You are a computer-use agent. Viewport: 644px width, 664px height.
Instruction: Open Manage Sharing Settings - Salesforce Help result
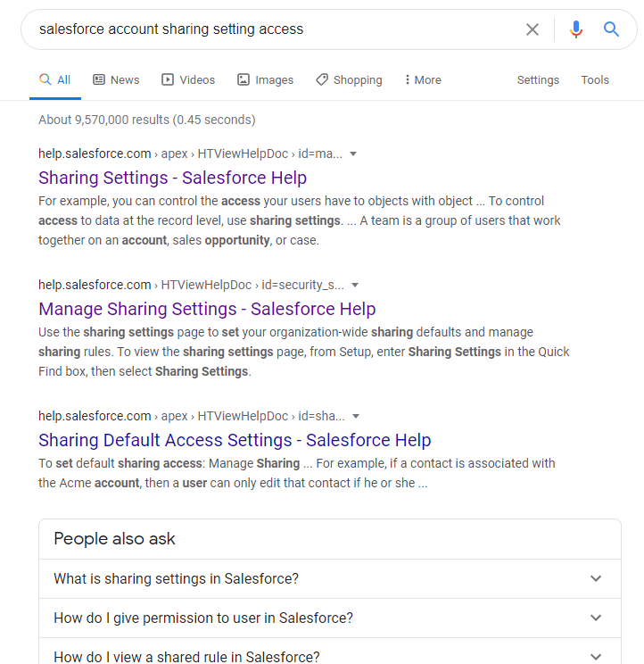[207, 309]
